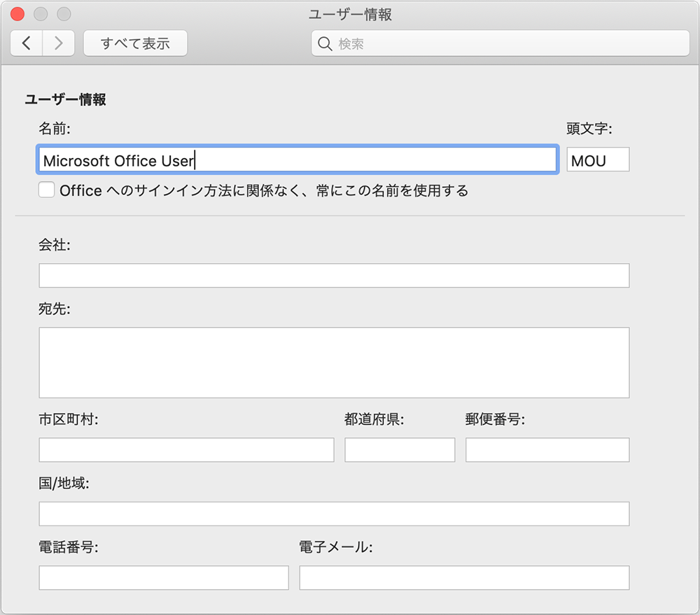Click the 市区町村 city input field
The height and width of the screenshot is (615, 700).
click(186, 449)
